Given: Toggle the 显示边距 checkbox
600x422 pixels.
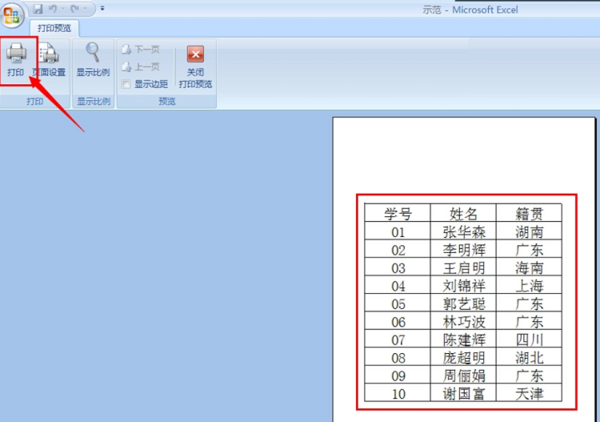Looking at the screenshot, I should click(126, 84).
